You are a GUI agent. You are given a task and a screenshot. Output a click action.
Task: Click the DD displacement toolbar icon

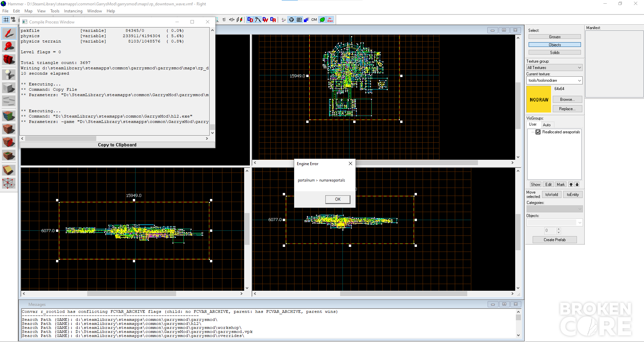(x=250, y=20)
